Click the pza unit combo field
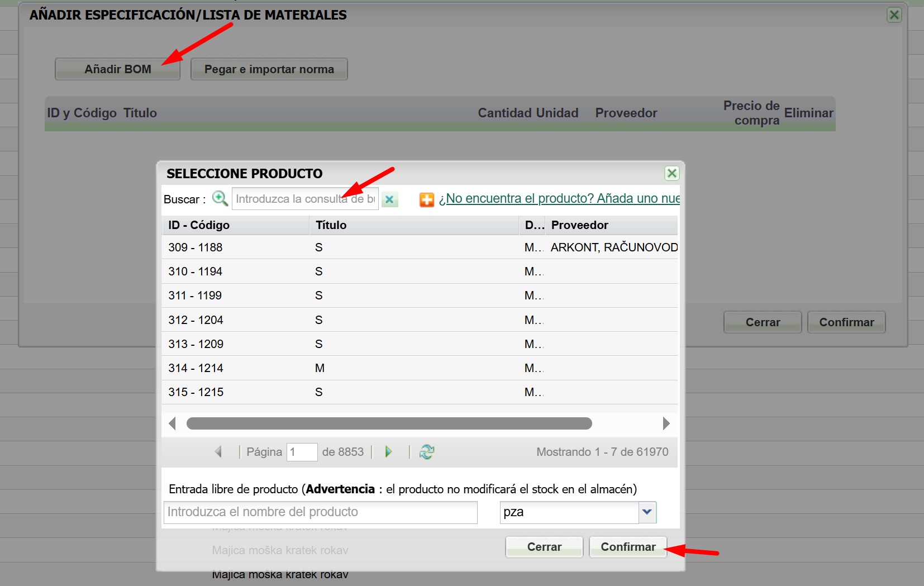Image resolution: width=924 pixels, height=586 pixels. click(569, 512)
